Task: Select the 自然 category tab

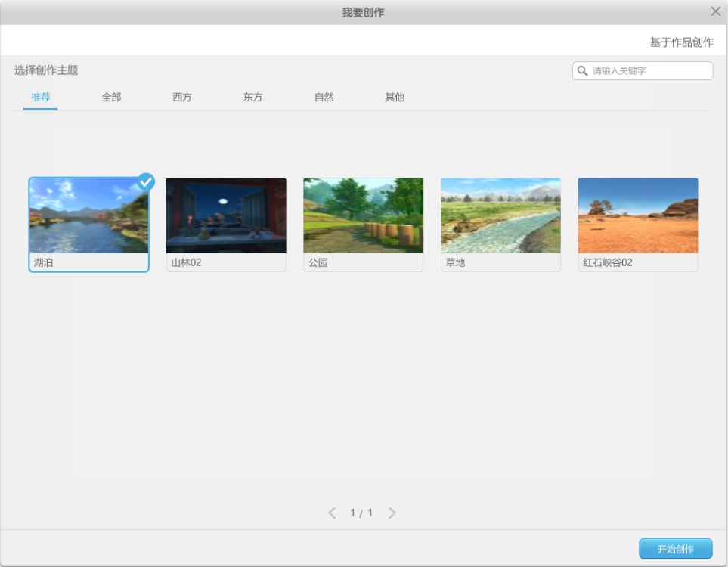Action: [x=324, y=97]
